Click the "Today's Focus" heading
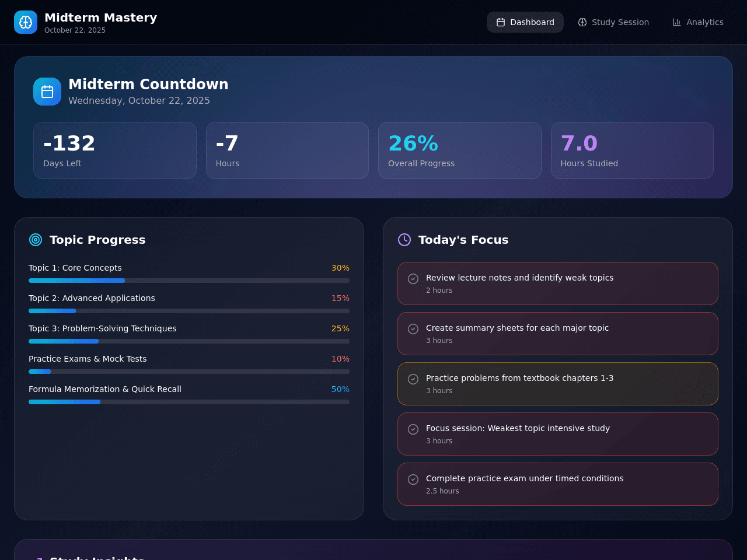747x560 pixels. point(463,240)
